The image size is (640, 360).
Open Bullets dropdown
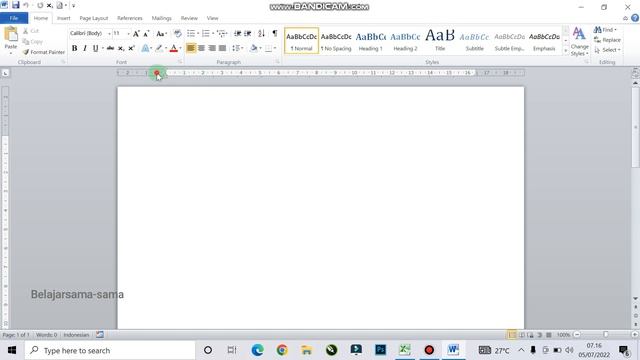click(x=198, y=33)
